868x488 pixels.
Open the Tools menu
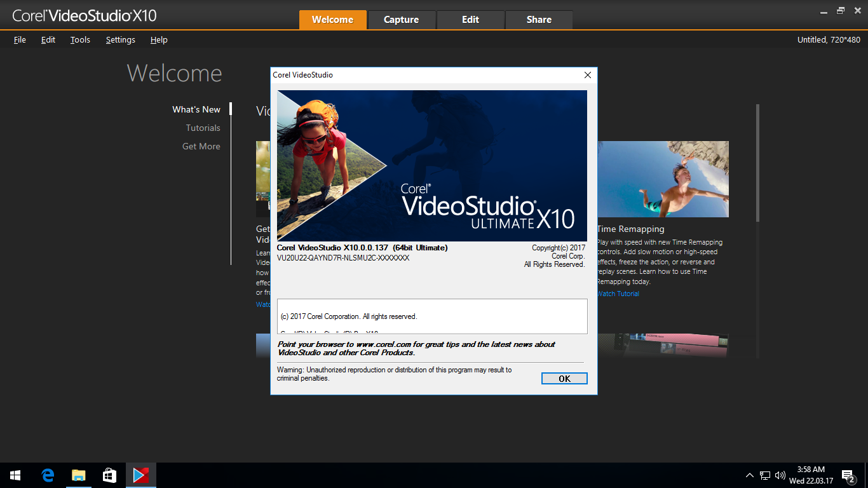80,39
